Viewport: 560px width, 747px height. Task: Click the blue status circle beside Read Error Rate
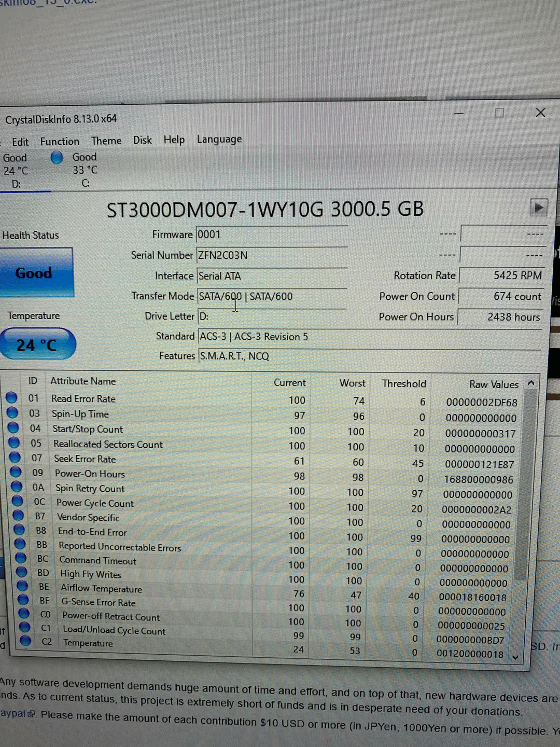tap(11, 398)
